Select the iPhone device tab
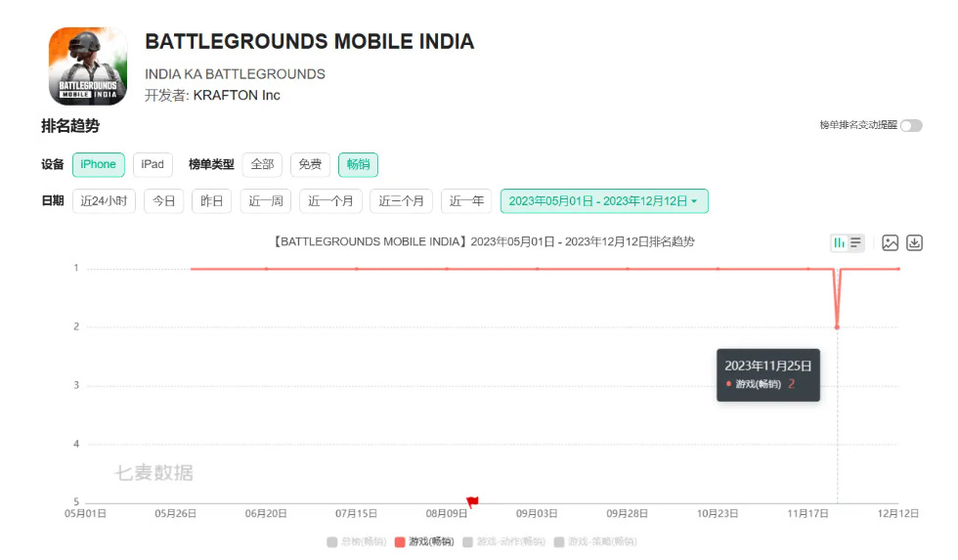The width and height of the screenshot is (958, 560). point(98,164)
